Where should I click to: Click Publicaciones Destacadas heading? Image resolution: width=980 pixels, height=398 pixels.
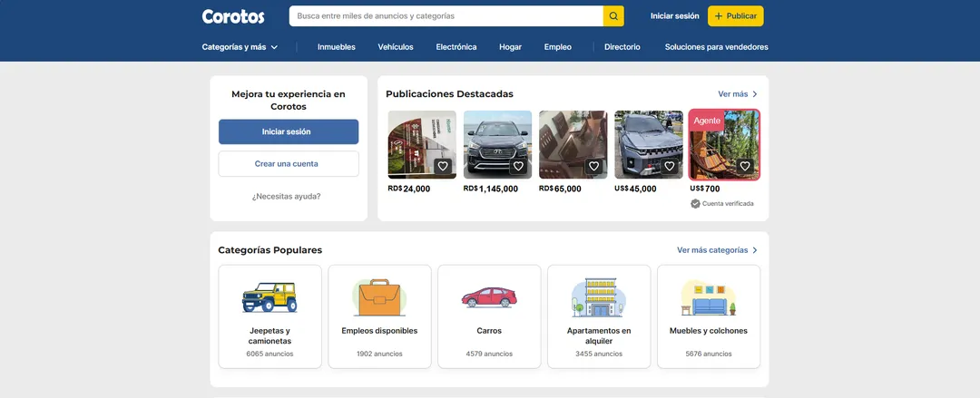(x=449, y=93)
